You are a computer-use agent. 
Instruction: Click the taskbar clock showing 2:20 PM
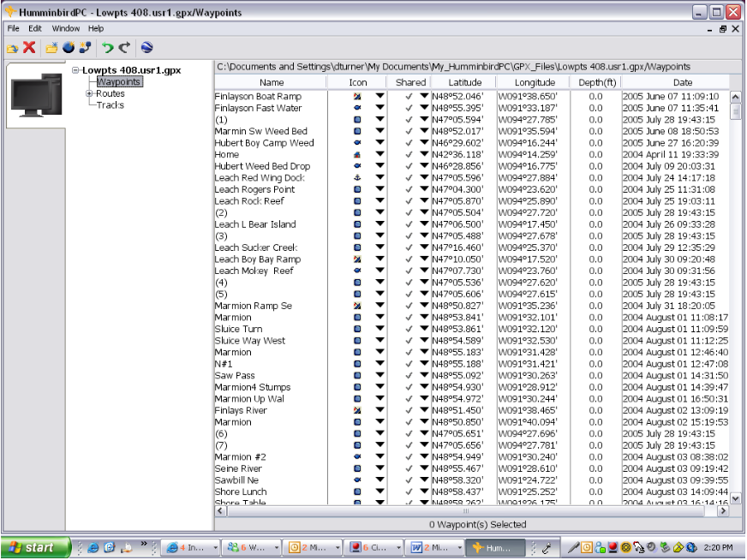(718, 548)
